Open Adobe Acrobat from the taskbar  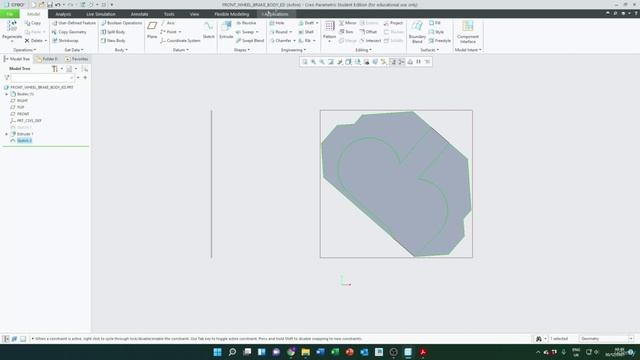tap(423, 352)
